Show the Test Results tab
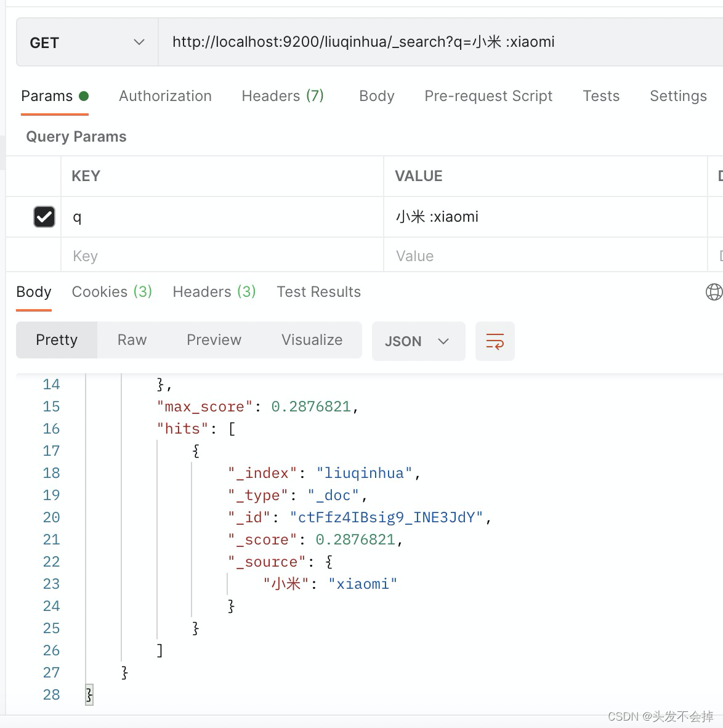The image size is (723, 728). [x=318, y=292]
